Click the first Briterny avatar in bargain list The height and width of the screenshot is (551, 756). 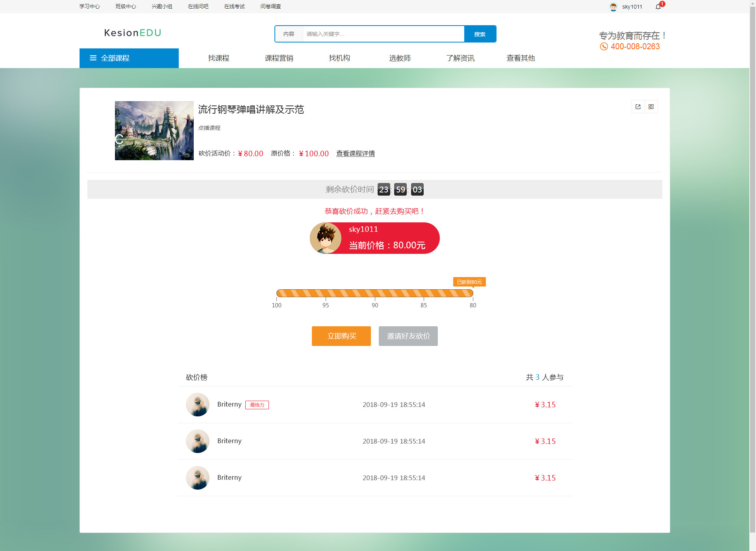(198, 404)
